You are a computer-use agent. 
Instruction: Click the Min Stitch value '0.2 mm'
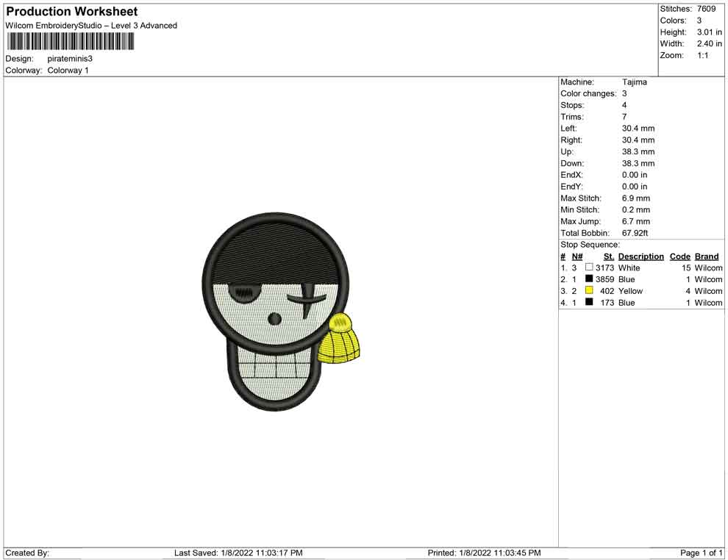tap(636, 209)
